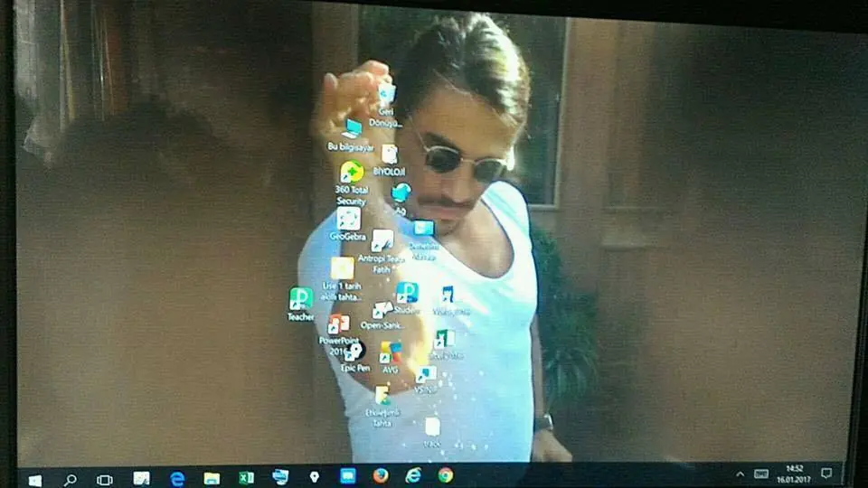Show hidden system tray icons

[741, 474]
